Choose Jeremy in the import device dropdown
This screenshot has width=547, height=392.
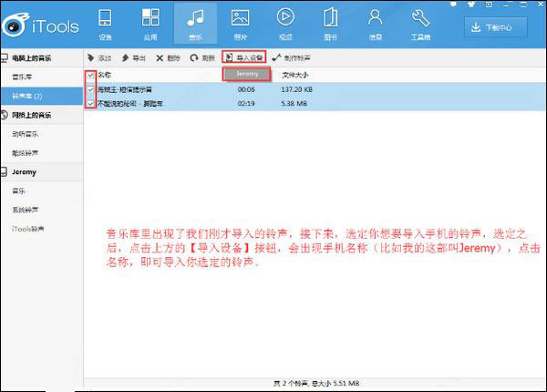pyautogui.click(x=247, y=74)
